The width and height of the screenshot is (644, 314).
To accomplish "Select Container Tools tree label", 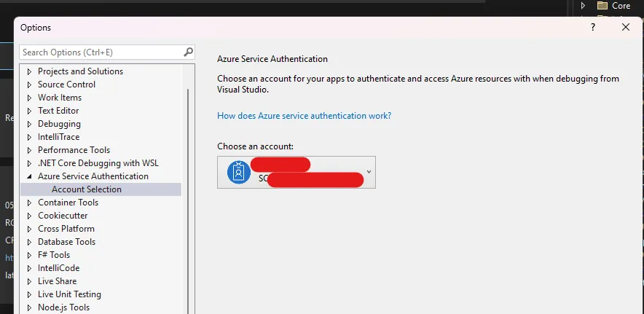I will click(x=68, y=203).
